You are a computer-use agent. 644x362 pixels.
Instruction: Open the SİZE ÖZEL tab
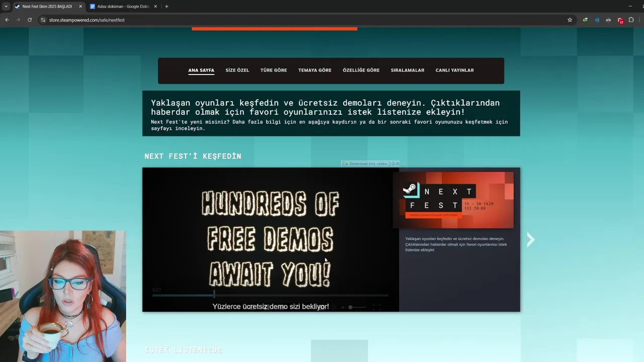pos(237,70)
